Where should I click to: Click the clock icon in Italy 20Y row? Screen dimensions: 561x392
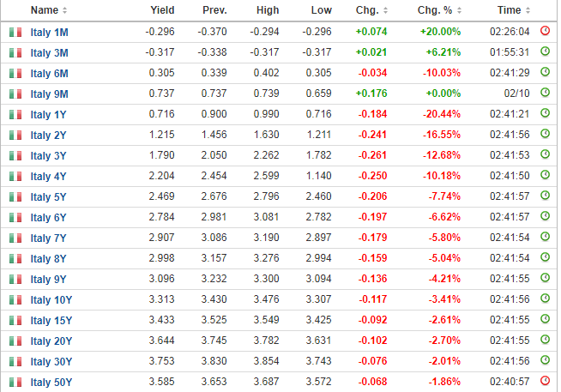545,340
